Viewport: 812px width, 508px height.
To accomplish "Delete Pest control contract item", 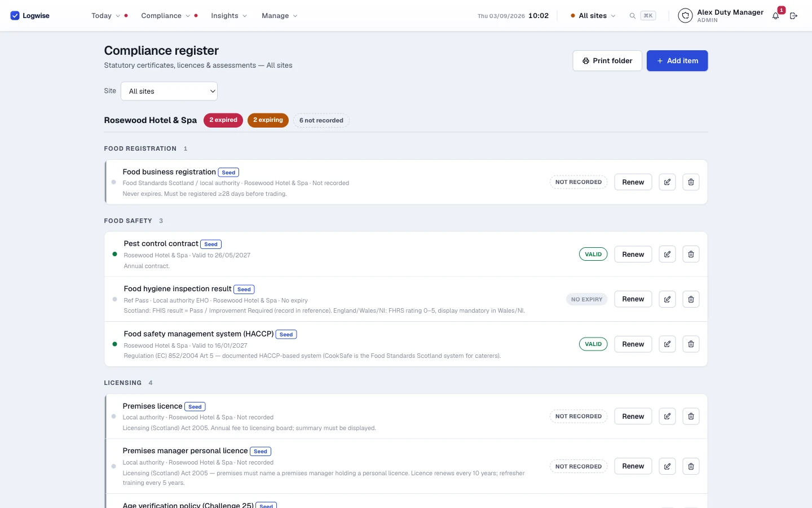I will coord(691,255).
